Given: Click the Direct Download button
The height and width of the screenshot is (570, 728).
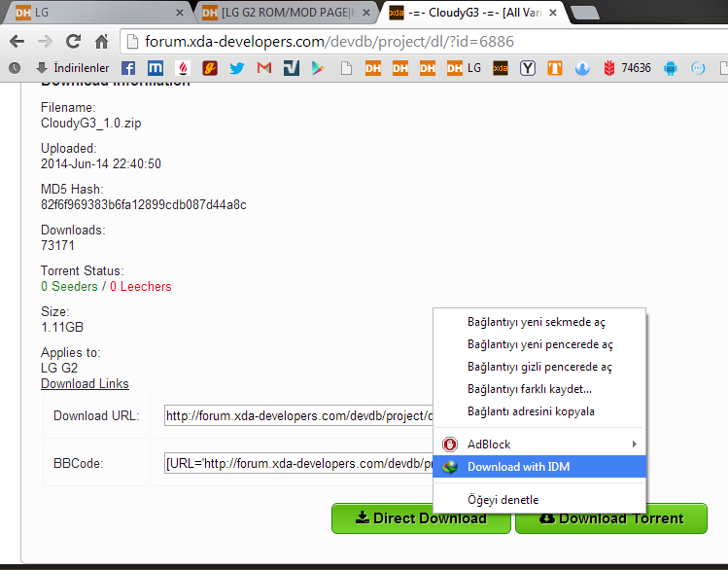Looking at the screenshot, I should [x=421, y=518].
